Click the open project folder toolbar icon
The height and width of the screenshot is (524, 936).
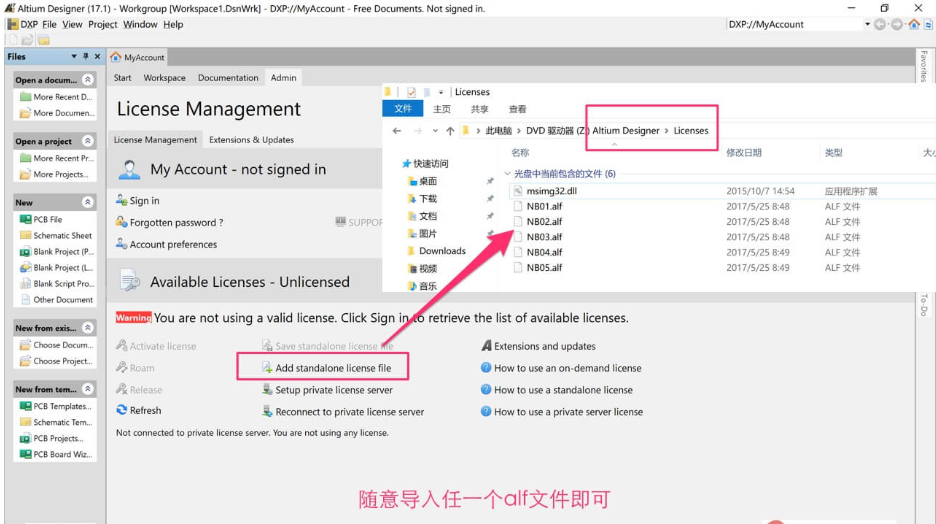coord(44,40)
